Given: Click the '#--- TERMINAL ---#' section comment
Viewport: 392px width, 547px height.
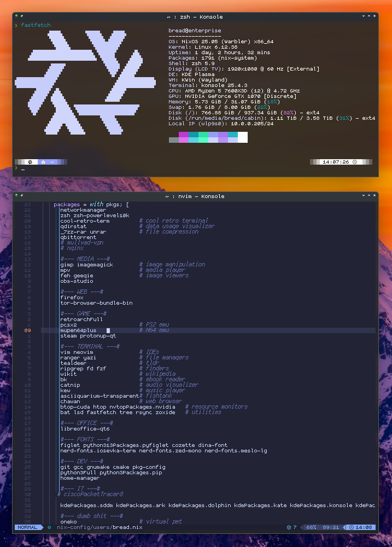Looking at the screenshot, I should coord(90,346).
